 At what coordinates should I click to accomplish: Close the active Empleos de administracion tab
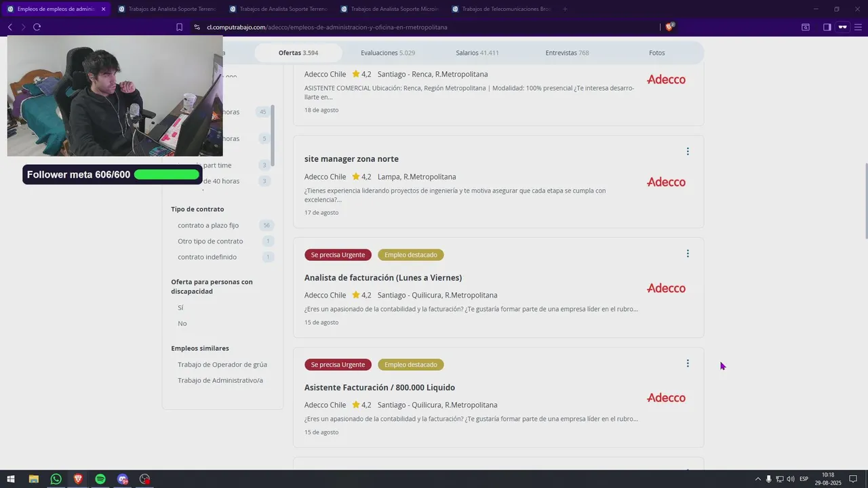coord(103,9)
